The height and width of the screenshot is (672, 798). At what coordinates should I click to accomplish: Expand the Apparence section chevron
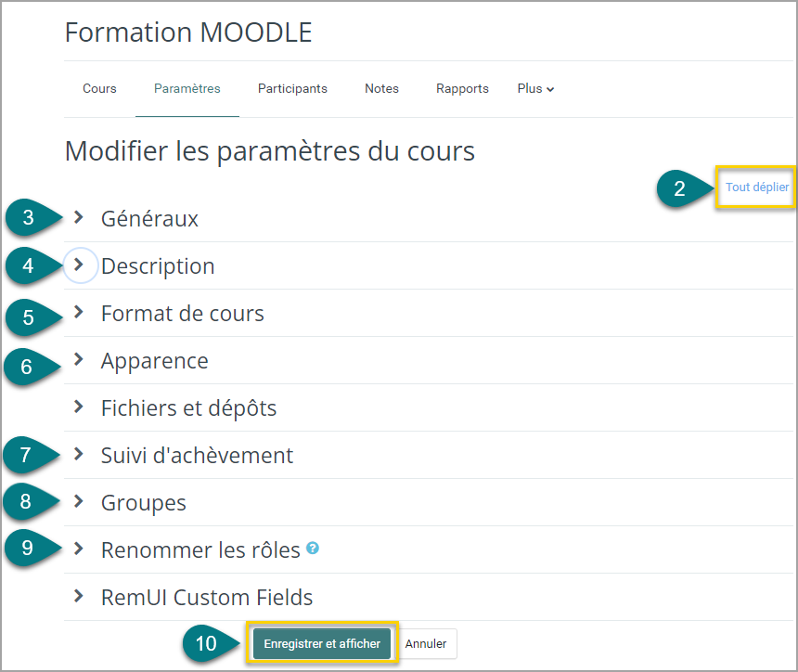point(78,359)
